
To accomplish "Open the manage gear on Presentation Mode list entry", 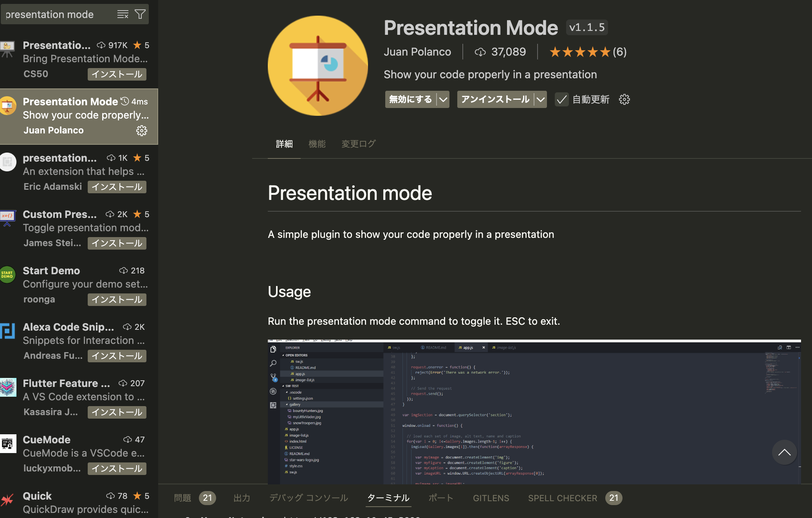I will coord(141,131).
